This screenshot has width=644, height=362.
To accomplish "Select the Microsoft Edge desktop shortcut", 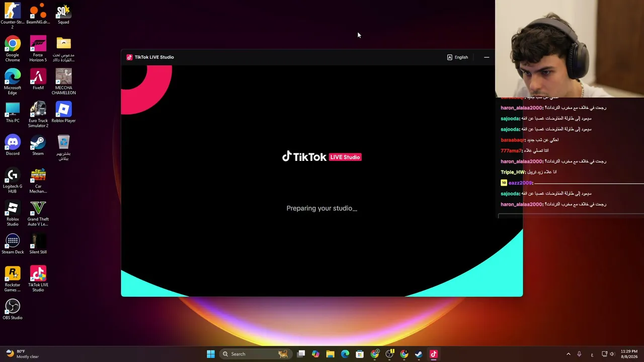I will click(x=13, y=81).
